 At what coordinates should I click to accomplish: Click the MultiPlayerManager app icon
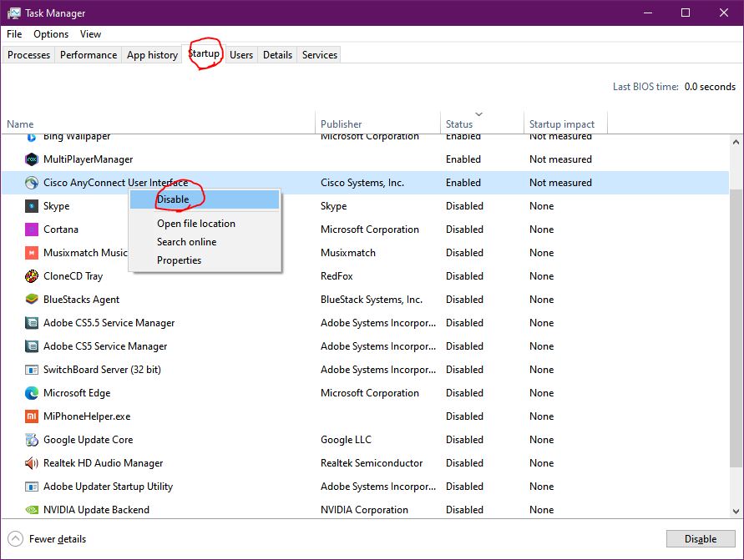[x=32, y=159]
